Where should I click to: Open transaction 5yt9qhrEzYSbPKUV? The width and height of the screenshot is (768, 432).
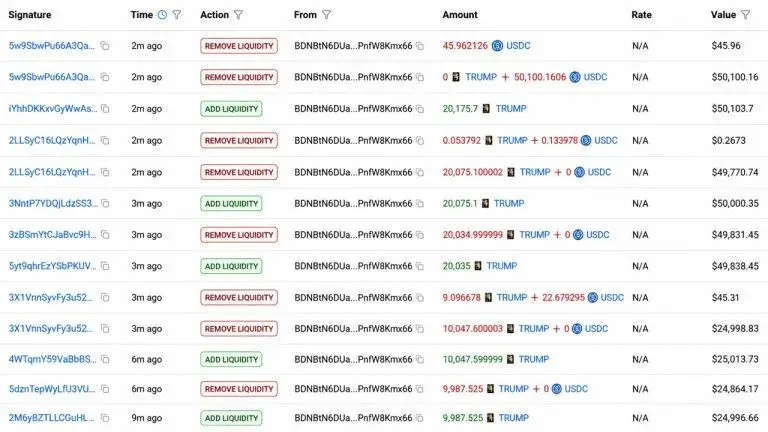[x=52, y=266]
